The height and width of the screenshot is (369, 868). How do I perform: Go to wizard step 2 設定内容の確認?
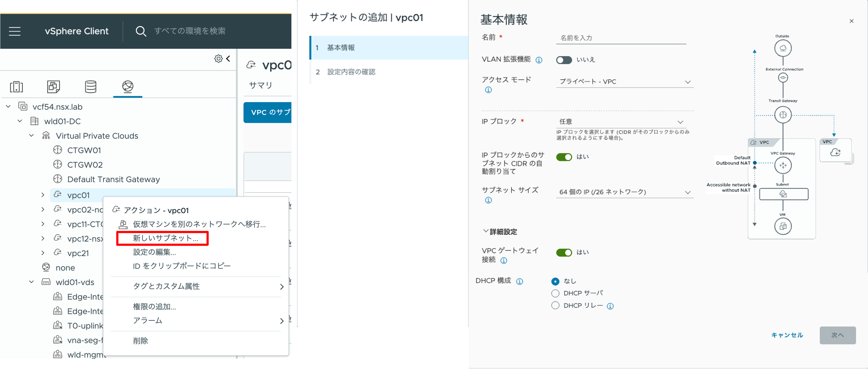coord(389,72)
